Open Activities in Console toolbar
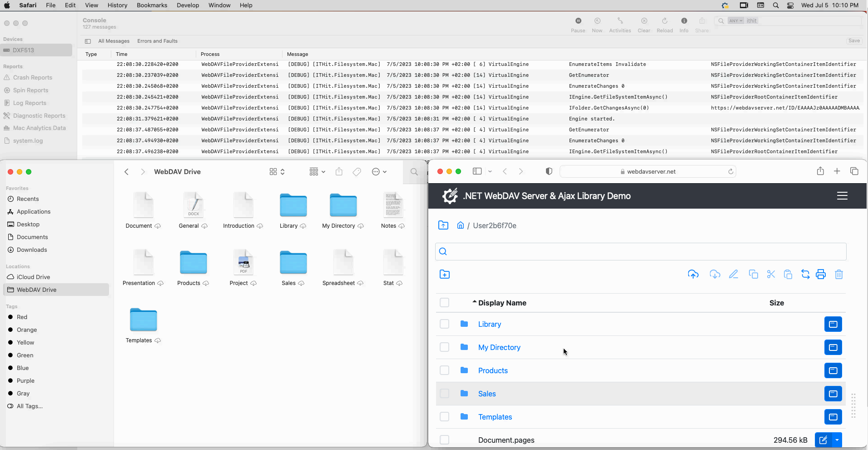This screenshot has width=868, height=450. pos(620,25)
